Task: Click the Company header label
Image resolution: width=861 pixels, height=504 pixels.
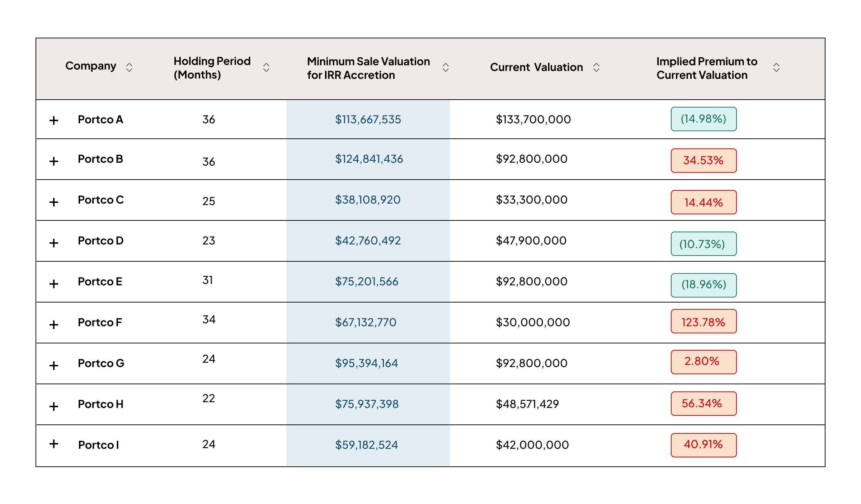Action: 91,66
